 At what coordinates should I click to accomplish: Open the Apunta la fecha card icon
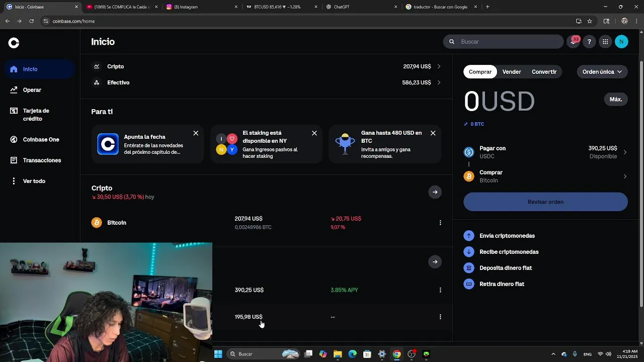tap(108, 144)
